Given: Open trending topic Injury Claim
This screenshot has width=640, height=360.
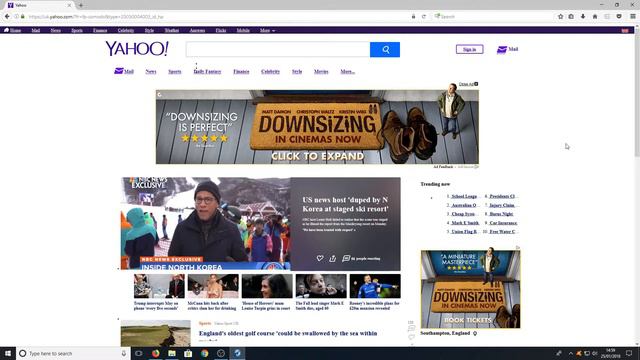Looking at the screenshot, I should (502, 205).
